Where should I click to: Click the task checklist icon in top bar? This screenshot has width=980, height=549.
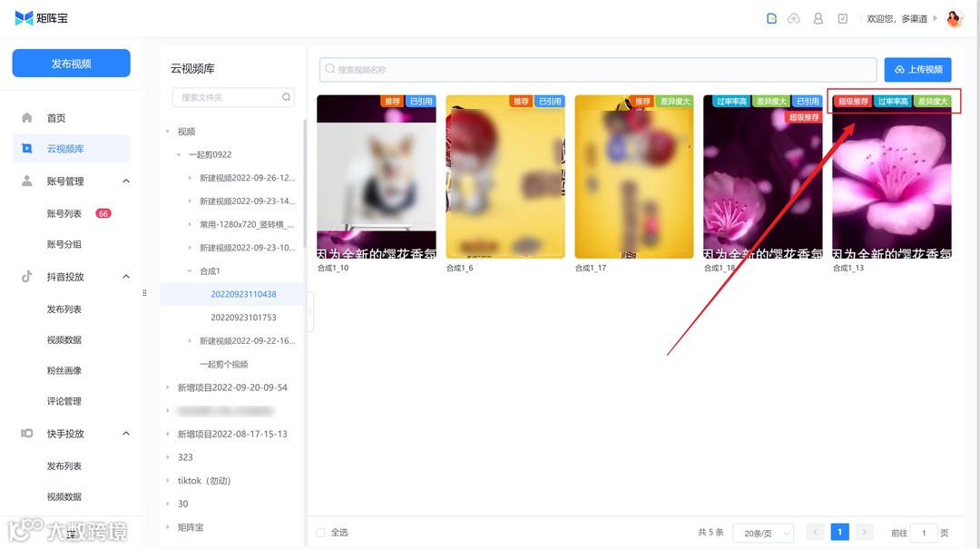coord(842,17)
